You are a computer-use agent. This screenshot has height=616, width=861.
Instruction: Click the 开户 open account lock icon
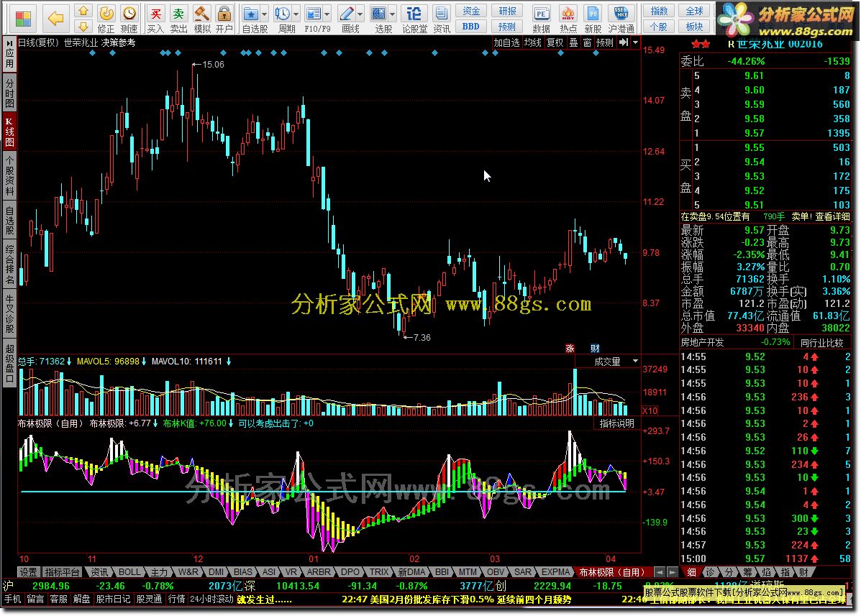coord(224,19)
